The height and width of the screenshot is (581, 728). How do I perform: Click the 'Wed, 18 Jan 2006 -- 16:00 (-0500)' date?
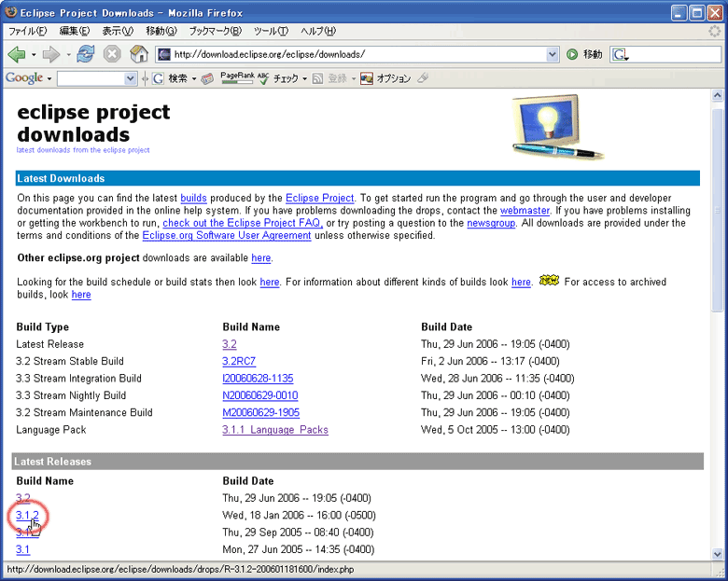pyautogui.click(x=299, y=515)
